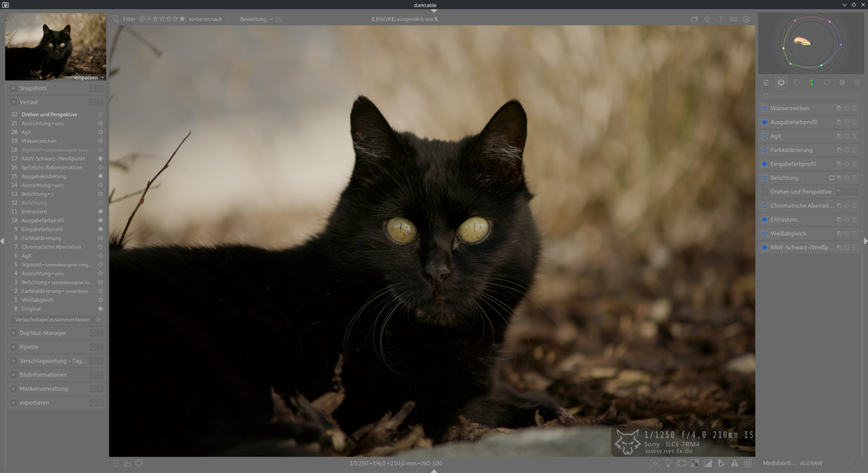Show color modules group icon
Screen dimensions: 868x473
(812, 83)
